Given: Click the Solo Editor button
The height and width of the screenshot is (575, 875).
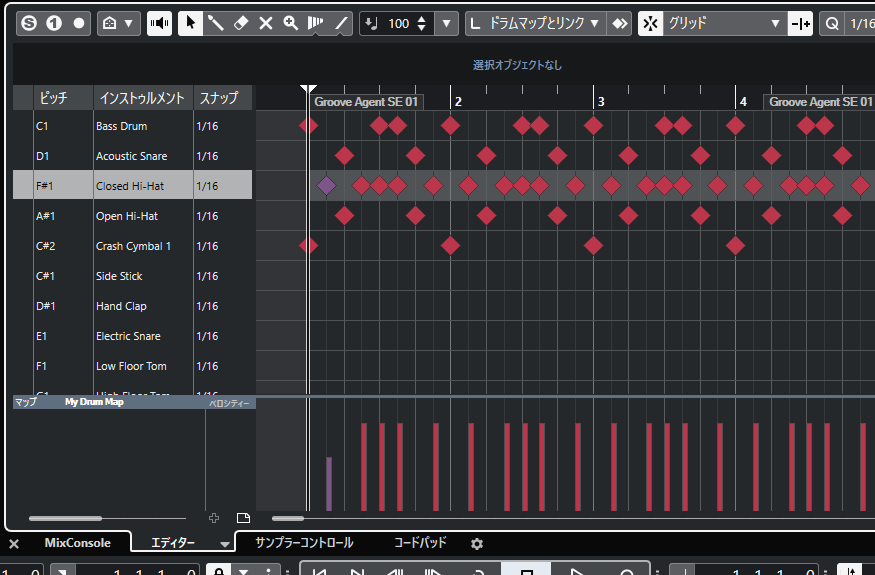Looking at the screenshot, I should point(29,23).
